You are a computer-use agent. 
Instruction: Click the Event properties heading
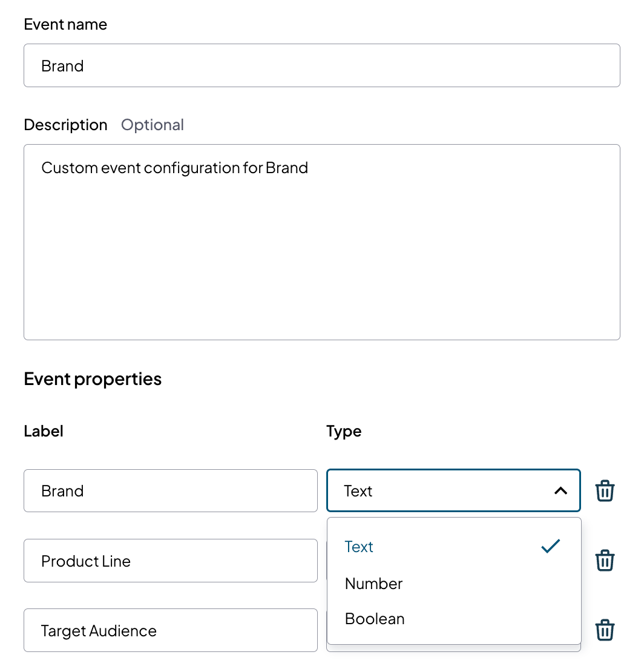[x=93, y=379]
